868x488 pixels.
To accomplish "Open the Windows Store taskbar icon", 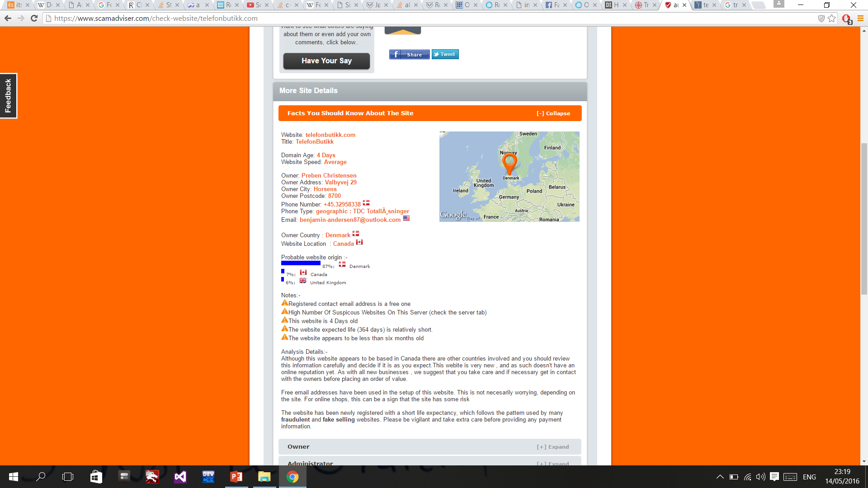I will [x=96, y=477].
